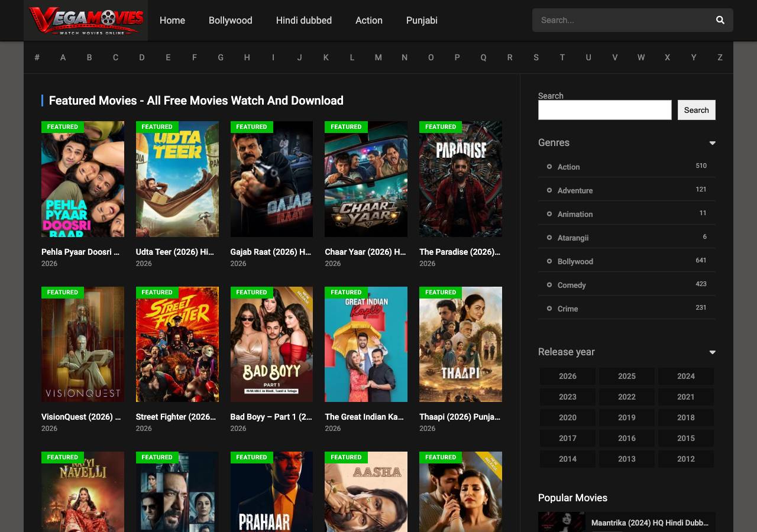757x532 pixels.
Task: Choose release year 2026
Action: 568,376
